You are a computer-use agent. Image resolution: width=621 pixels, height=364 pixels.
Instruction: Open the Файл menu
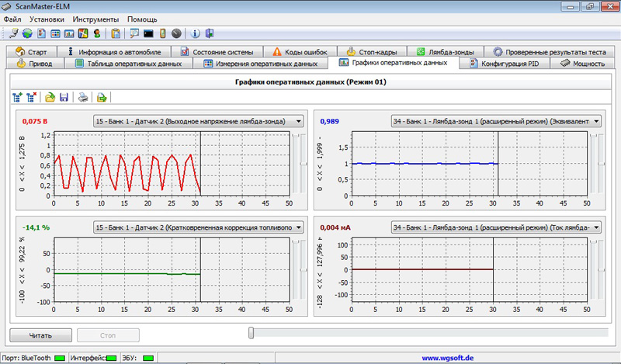click(12, 19)
